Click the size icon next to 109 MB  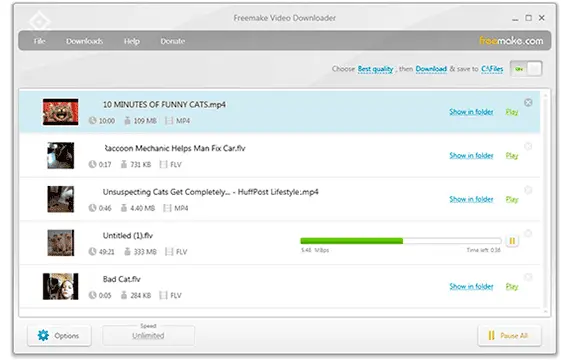click(x=127, y=120)
